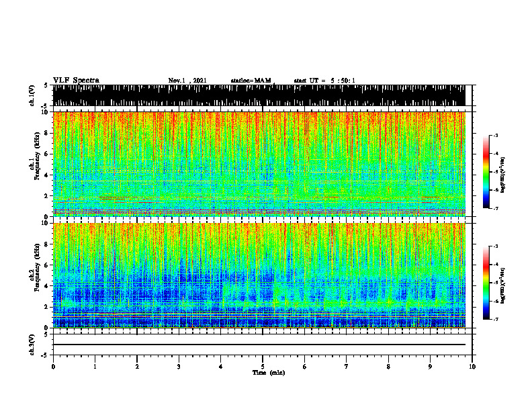The width and height of the screenshot is (532, 411).
Task: Click inside the ch.1 spectrogram panel
Action: pos(259,164)
